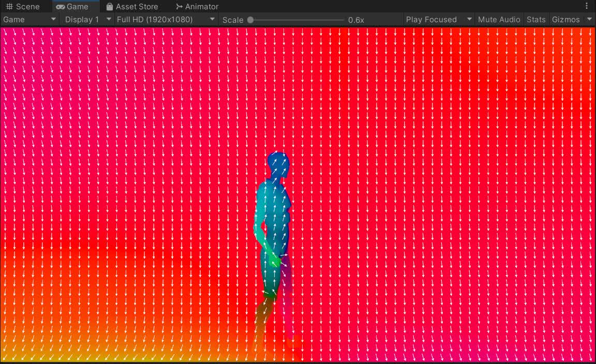Switch to the Asset Store tab
Screen dimensions: 596x364
click(x=137, y=7)
